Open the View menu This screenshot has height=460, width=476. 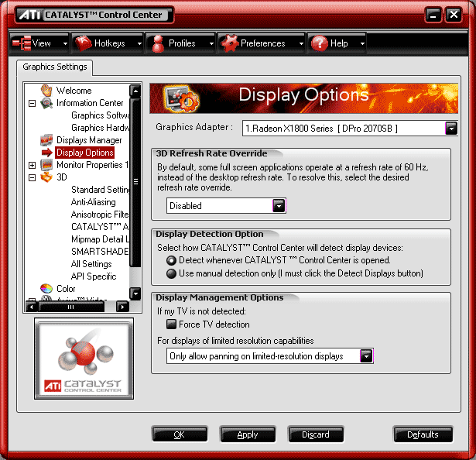point(39,43)
